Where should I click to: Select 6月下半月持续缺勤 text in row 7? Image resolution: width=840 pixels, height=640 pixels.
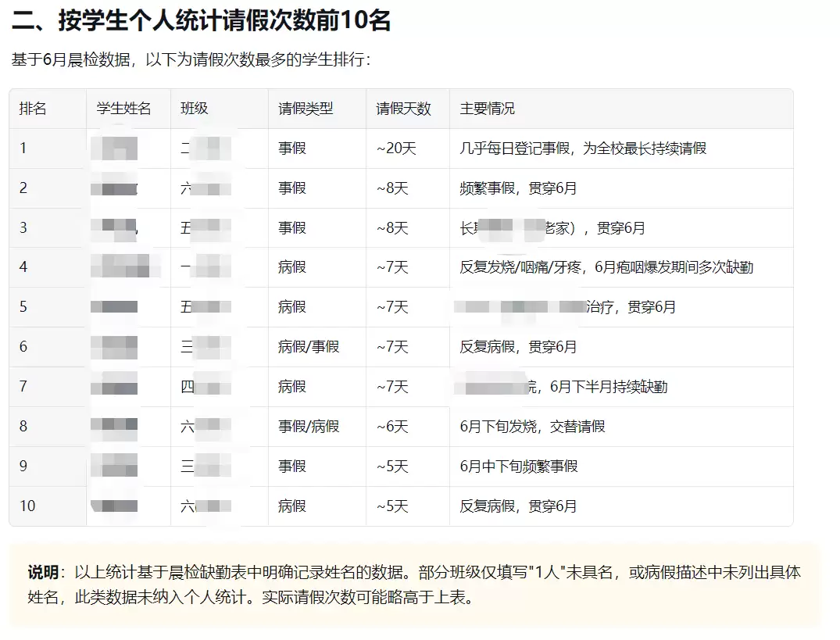tap(609, 387)
